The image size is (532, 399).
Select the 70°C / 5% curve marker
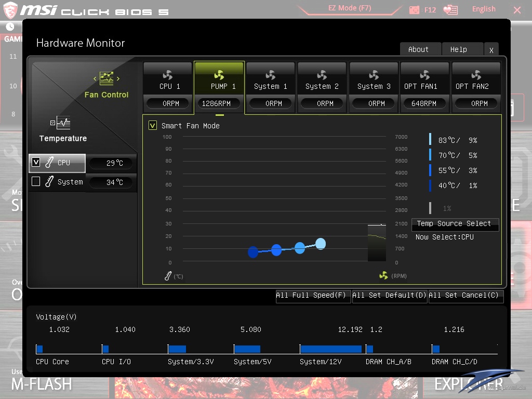tap(430, 155)
